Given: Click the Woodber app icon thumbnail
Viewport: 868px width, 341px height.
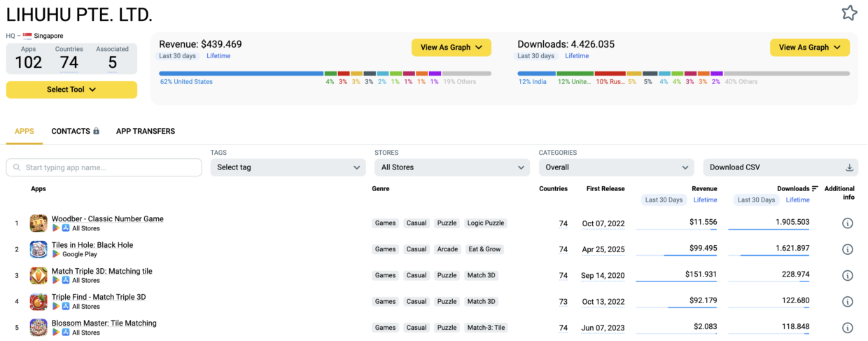Looking at the screenshot, I should coord(38,223).
